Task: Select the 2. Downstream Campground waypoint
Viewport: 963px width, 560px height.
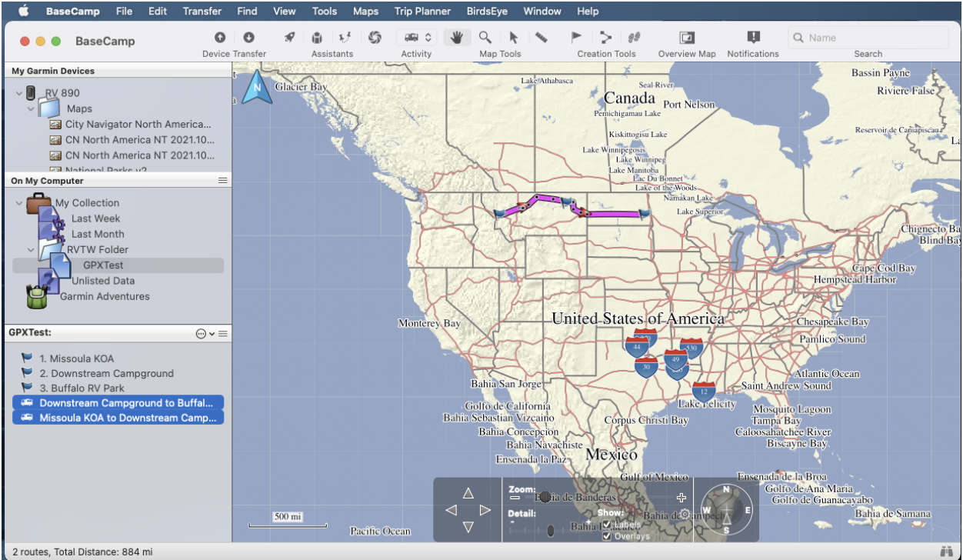Action: pyautogui.click(x=107, y=373)
